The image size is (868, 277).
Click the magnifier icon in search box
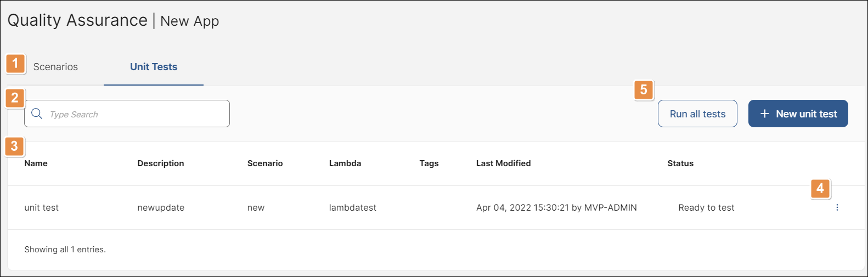37,114
